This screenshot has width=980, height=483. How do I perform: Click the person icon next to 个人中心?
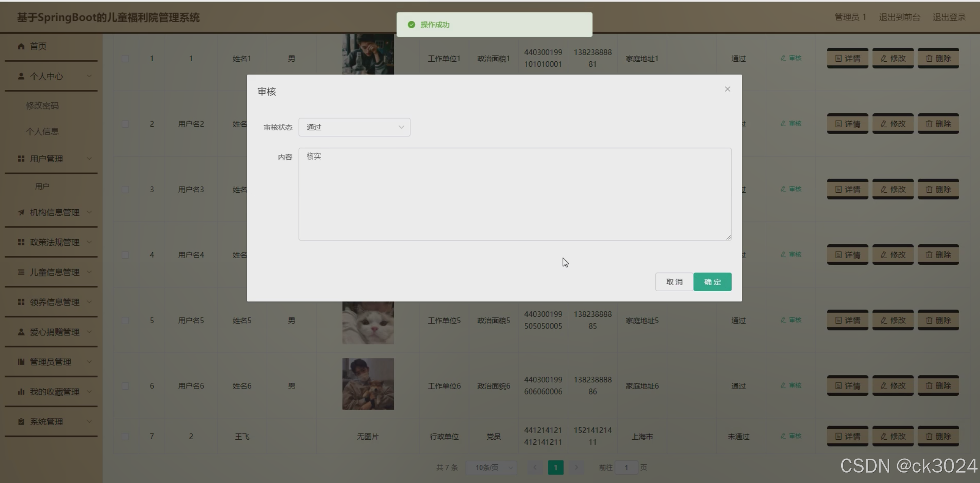[21, 76]
